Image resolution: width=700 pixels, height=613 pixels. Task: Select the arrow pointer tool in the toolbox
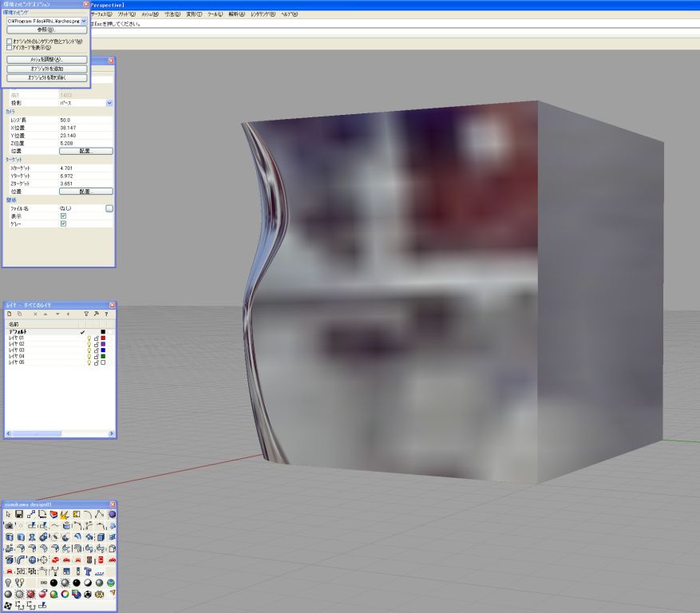[9, 515]
